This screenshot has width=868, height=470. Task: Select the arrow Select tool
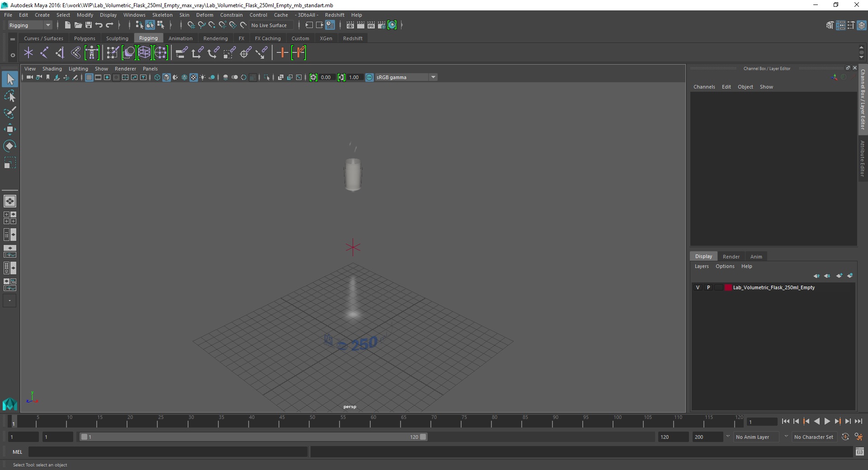[10, 79]
